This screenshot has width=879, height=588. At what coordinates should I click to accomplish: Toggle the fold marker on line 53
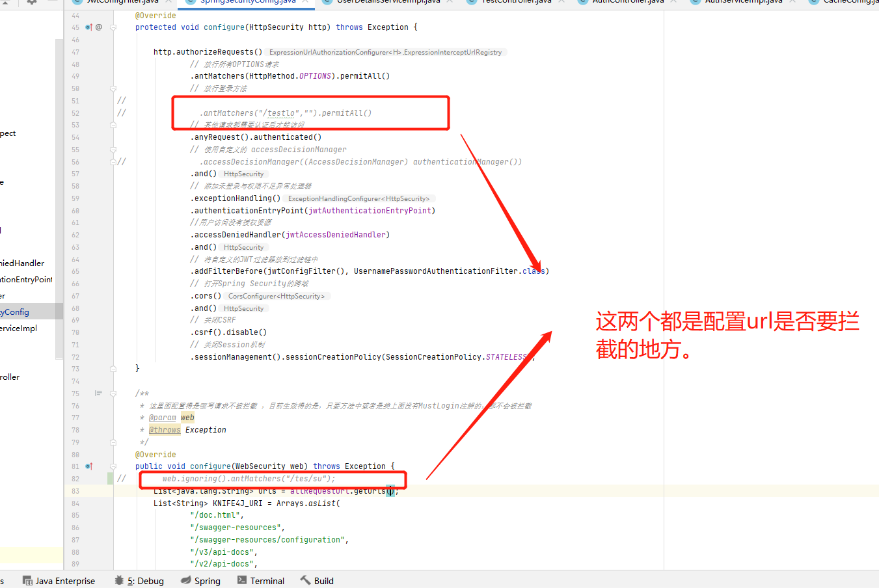pyautogui.click(x=113, y=125)
